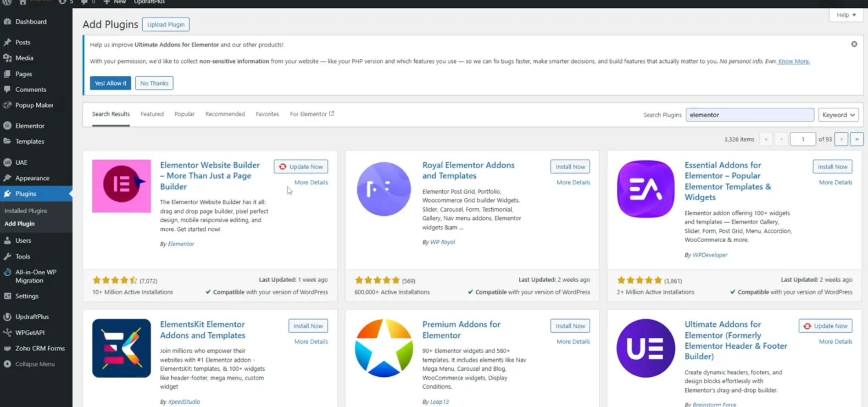Screen dimensions: 868x407
Task: Open the Keyword search type dropdown
Action: click(838, 115)
